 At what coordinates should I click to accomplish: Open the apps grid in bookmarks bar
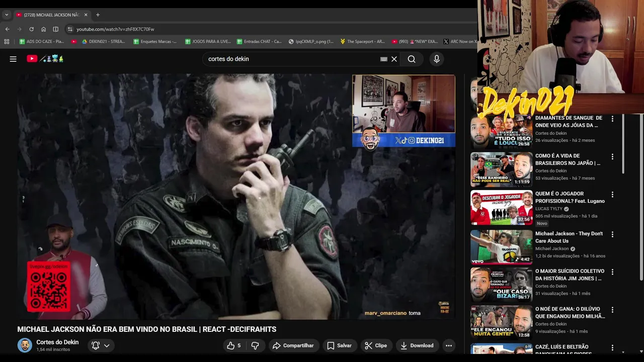click(x=8, y=42)
